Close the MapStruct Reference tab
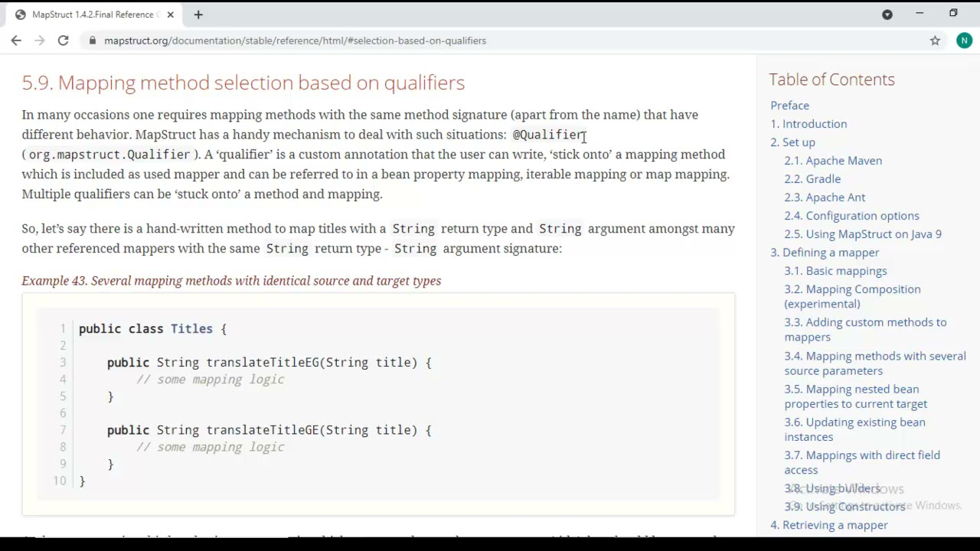The height and width of the screenshot is (551, 980). 171,15
